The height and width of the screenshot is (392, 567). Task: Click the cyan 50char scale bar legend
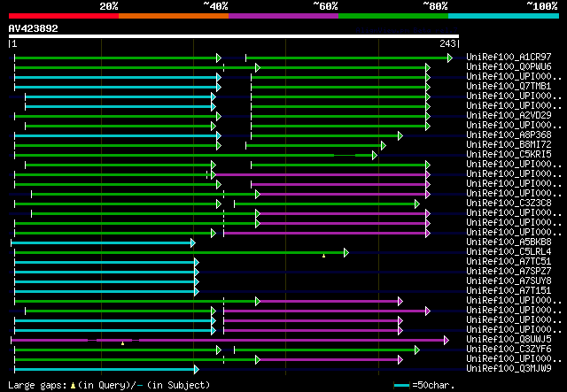tap(401, 385)
